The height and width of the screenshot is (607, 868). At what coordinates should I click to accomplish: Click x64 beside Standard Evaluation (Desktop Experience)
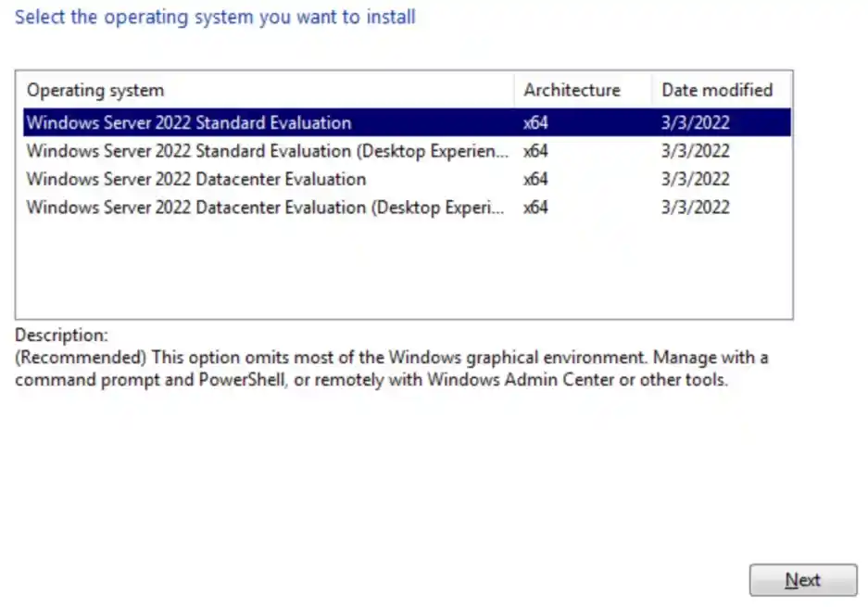[x=535, y=151]
